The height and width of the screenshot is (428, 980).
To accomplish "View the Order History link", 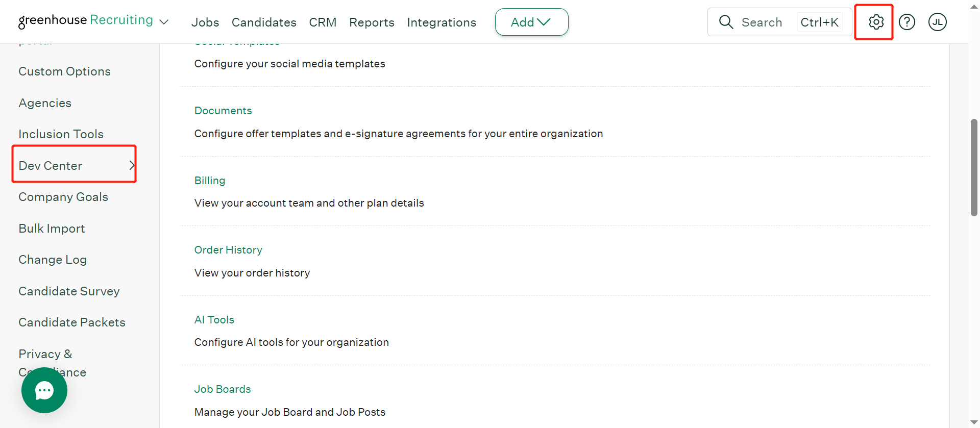I will (x=228, y=250).
